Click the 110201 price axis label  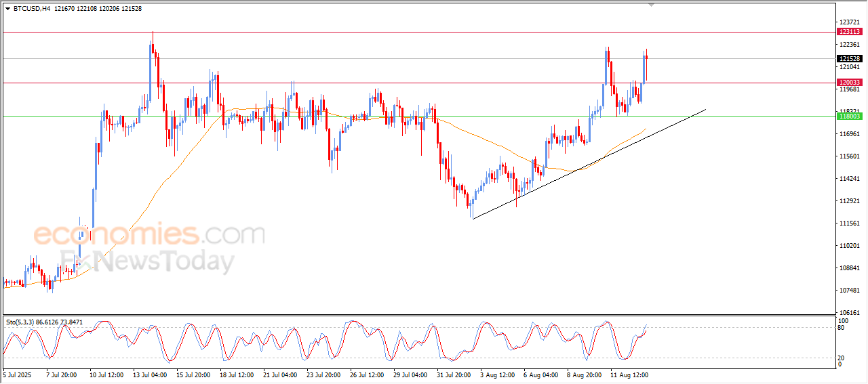coord(849,246)
